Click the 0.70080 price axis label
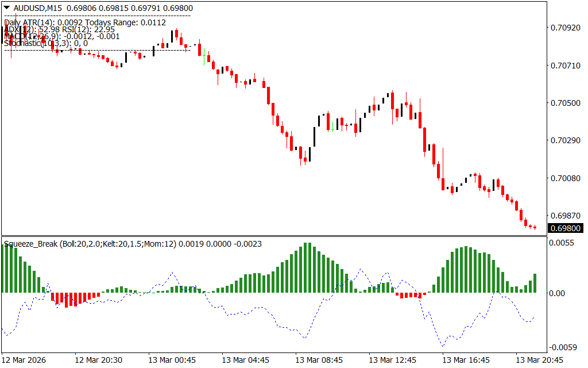The height and width of the screenshot is (368, 588). tap(565, 178)
